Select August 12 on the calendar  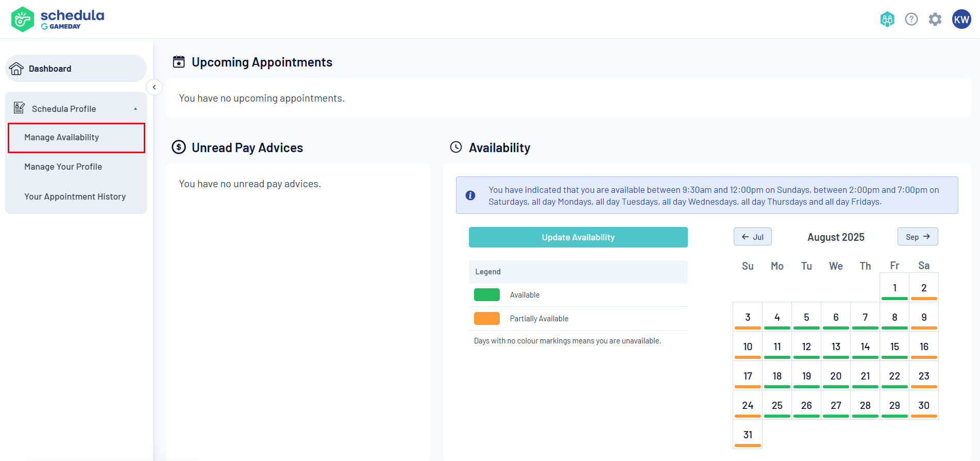click(806, 347)
